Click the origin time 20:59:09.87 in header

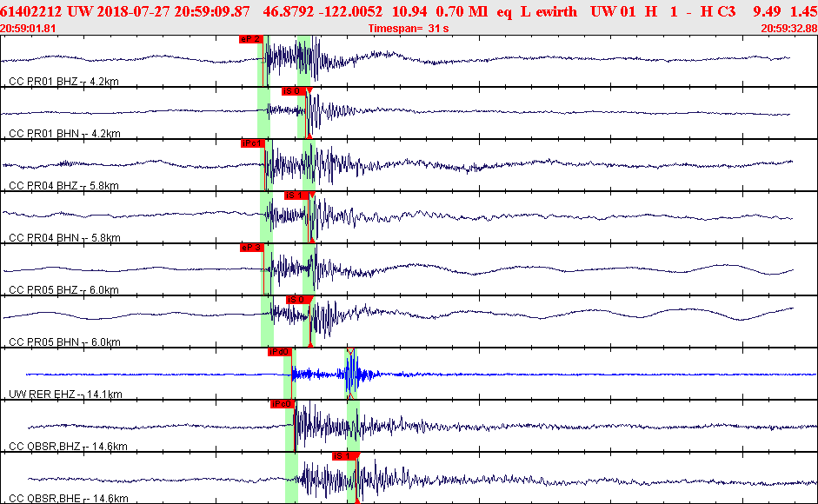click(212, 11)
